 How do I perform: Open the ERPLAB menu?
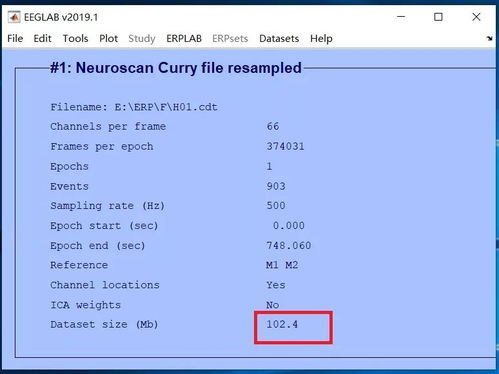(x=184, y=38)
